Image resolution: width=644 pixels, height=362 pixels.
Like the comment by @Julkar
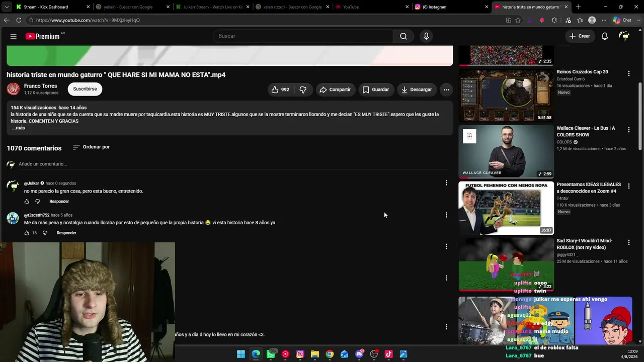[x=27, y=202]
